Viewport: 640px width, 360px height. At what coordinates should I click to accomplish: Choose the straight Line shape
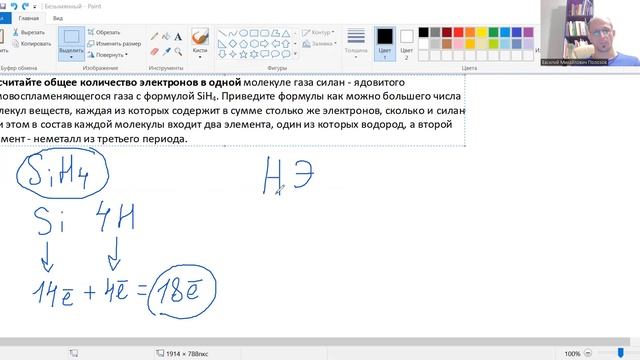[222, 33]
